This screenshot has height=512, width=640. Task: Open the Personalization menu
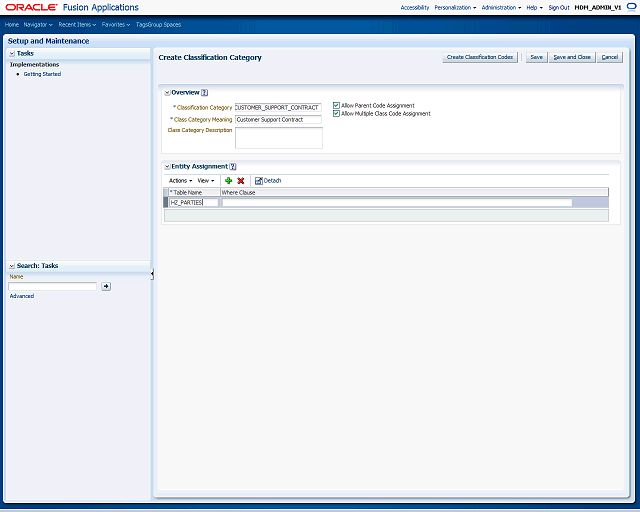click(455, 7)
